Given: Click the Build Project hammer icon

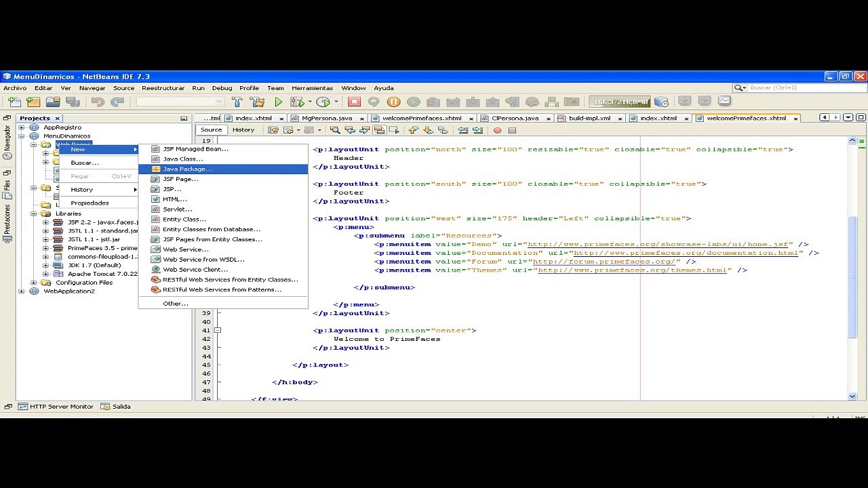Looking at the screenshot, I should (237, 102).
